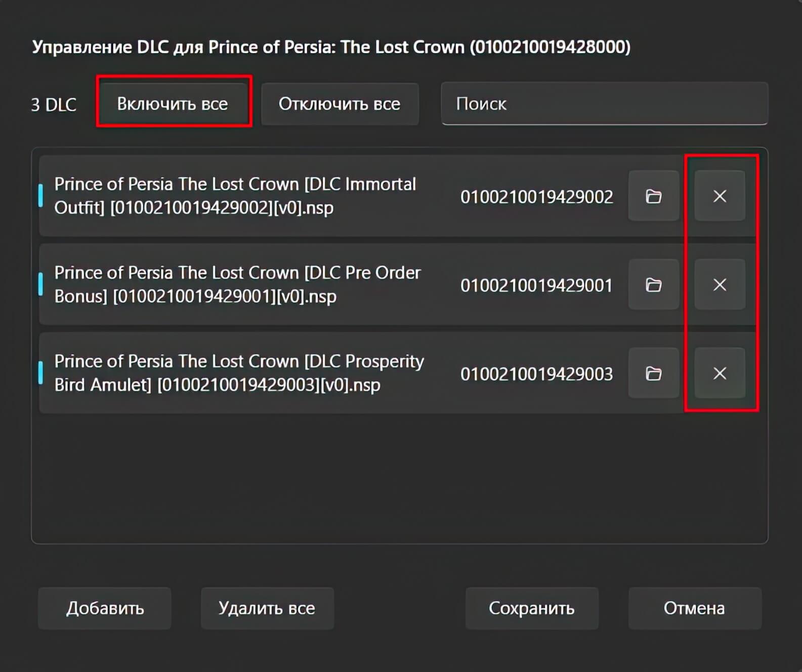Select the Pre Order Bonus DLC file name
Screen dimensions: 802x672
(x=237, y=284)
